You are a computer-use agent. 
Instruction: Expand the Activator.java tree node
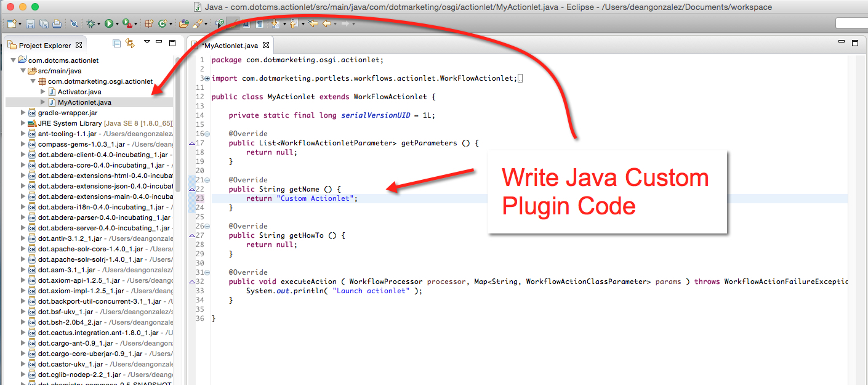click(43, 92)
